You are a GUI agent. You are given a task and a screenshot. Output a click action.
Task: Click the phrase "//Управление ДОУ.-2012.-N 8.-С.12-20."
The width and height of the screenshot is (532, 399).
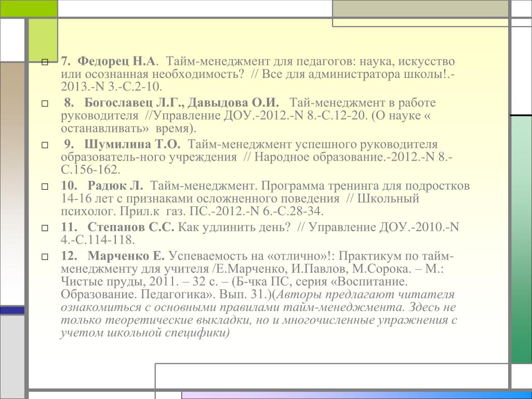pos(257,115)
